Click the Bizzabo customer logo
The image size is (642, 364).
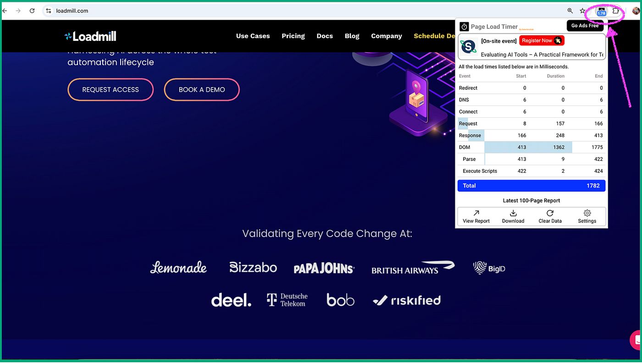click(253, 267)
